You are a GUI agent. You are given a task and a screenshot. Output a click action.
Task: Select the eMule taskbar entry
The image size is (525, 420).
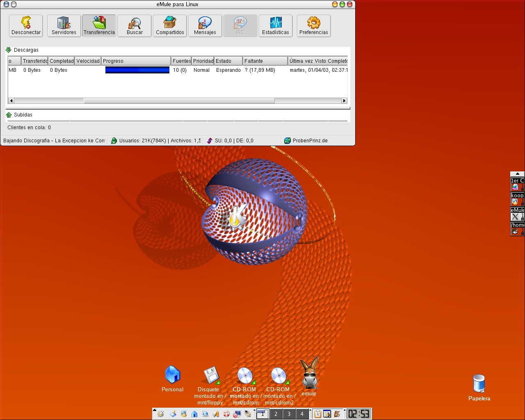[x=518, y=214]
